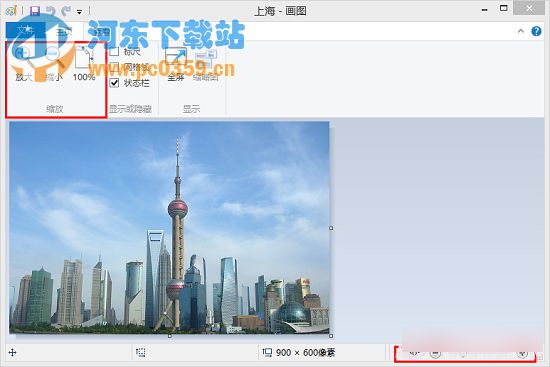Click the Shanghai skyline photo on canvas
550x367 pixels.
(169, 227)
